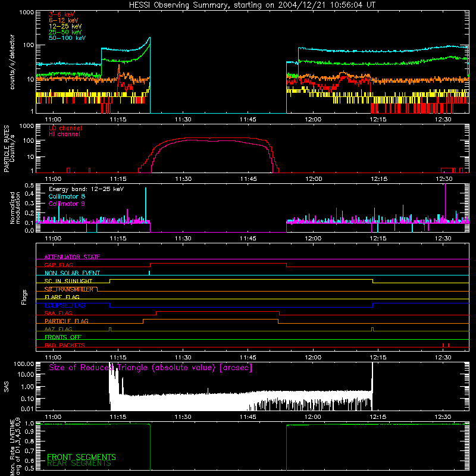Click the 12:30 tick under Flags panel
The width and height of the screenshot is (476, 476).
tap(443, 358)
